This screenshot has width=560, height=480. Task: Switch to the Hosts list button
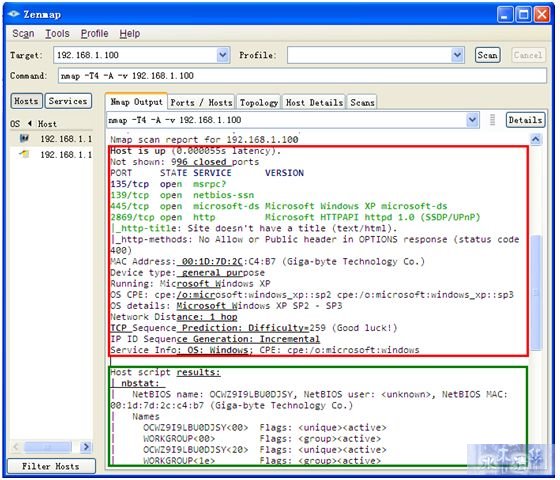[x=26, y=101]
